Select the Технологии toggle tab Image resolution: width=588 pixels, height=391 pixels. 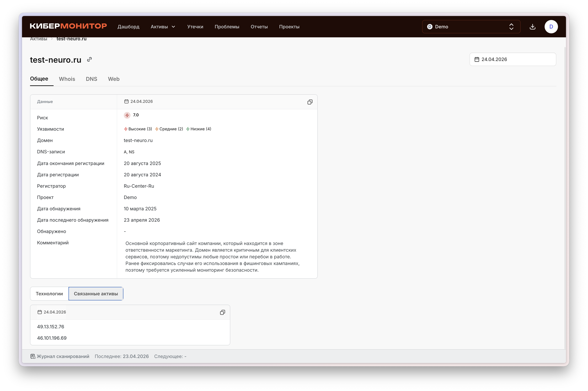click(x=49, y=294)
